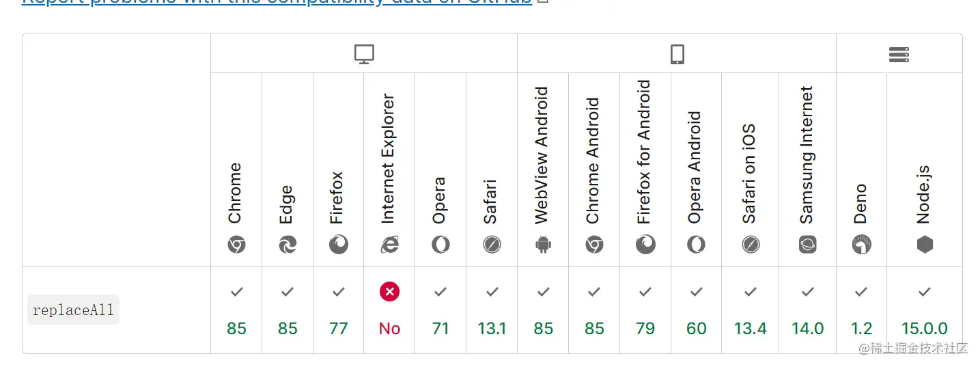Click the Internet Explorer icon

point(389,245)
